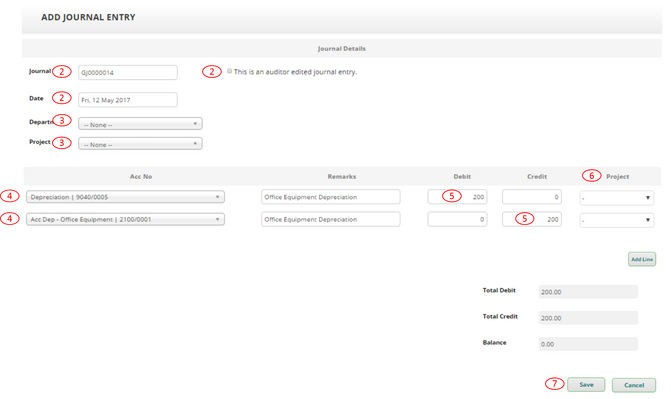Click the Add Line button

642,259
